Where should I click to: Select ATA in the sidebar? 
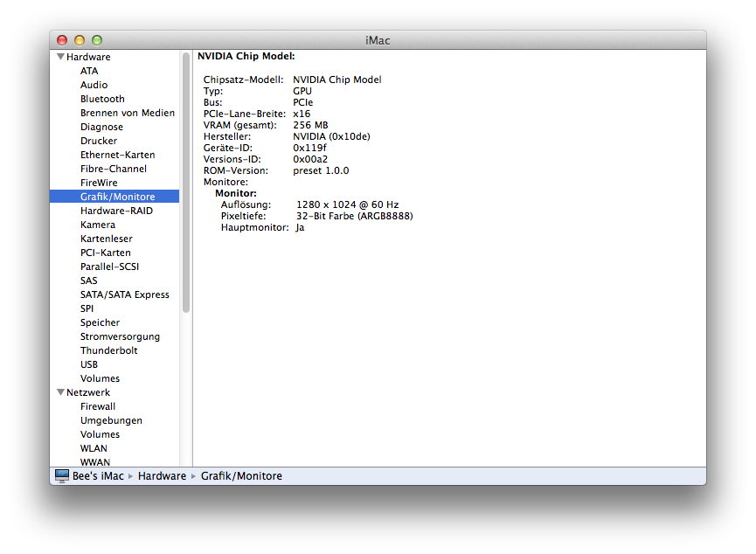89,71
